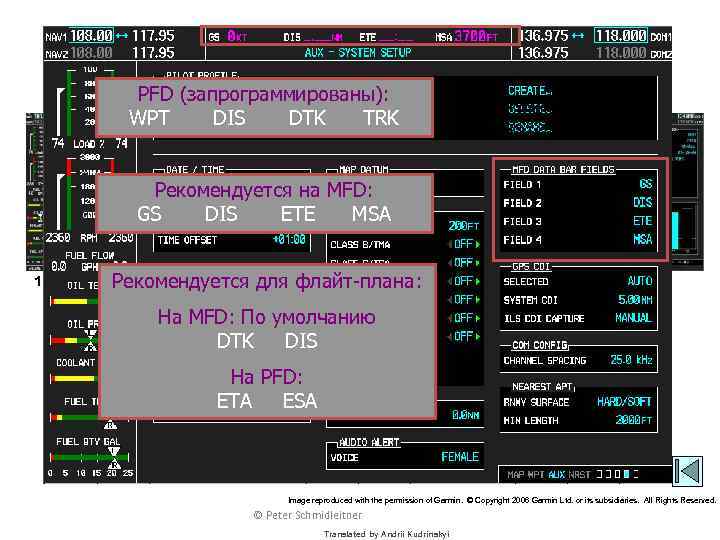The width and height of the screenshot is (720, 540).
Task: Edit the 0.0NM value above Audio Alert
Action: tap(466, 415)
